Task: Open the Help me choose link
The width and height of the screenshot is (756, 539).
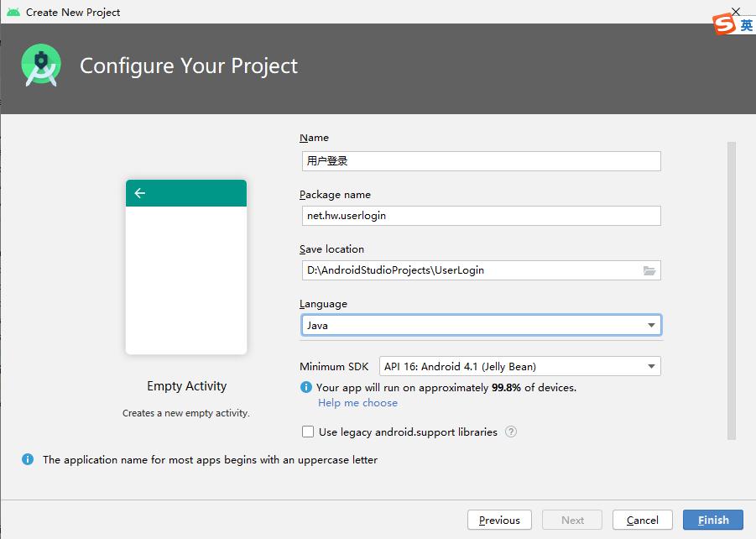Action: (357, 403)
